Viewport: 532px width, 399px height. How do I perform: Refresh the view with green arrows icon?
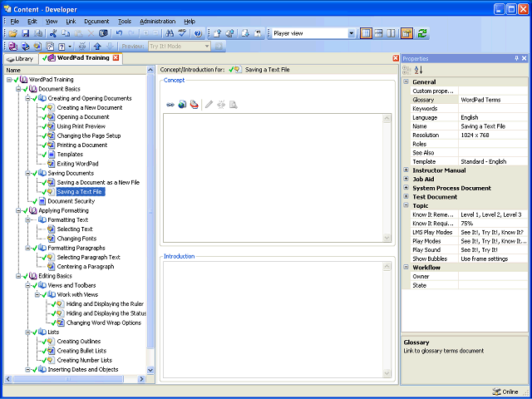(x=422, y=33)
